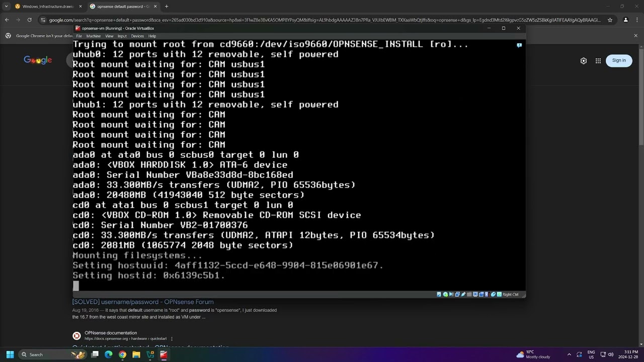This screenshot has width=644, height=362.
Task: Click the optical disk indicator in VirtualBox status bar
Action: (445, 295)
